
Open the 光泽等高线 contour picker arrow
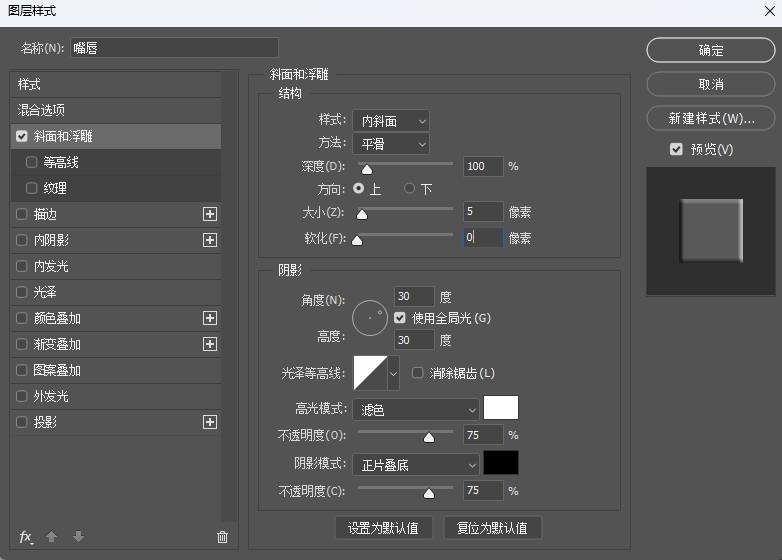393,373
